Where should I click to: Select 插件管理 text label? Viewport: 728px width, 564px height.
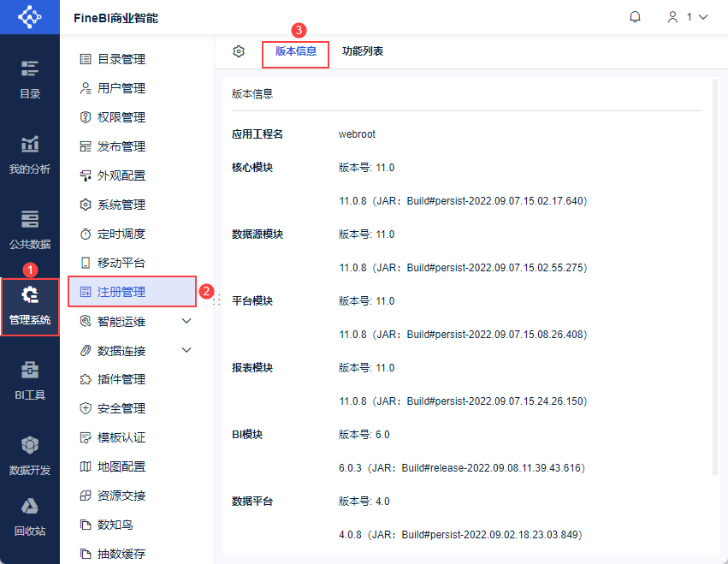pos(121,379)
